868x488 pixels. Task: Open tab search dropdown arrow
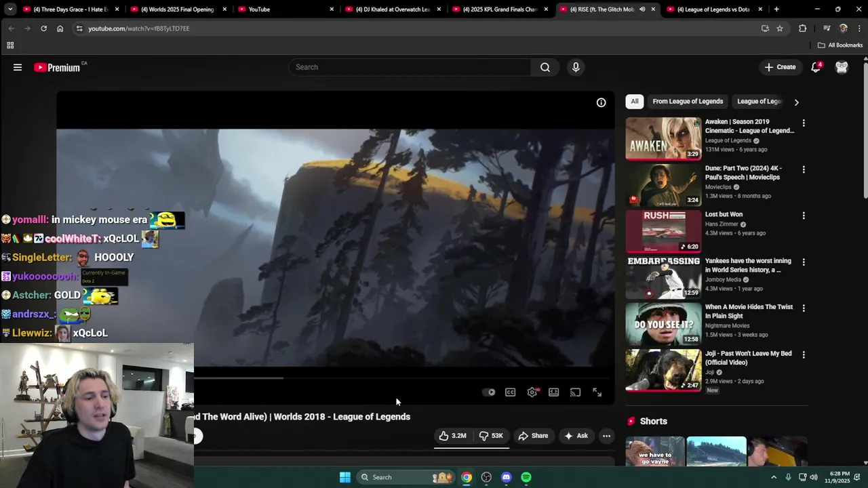[x=10, y=9]
